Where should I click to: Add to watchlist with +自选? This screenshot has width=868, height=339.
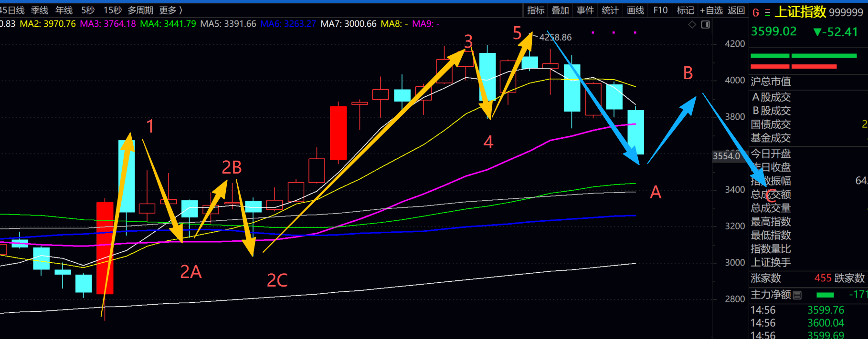point(711,10)
